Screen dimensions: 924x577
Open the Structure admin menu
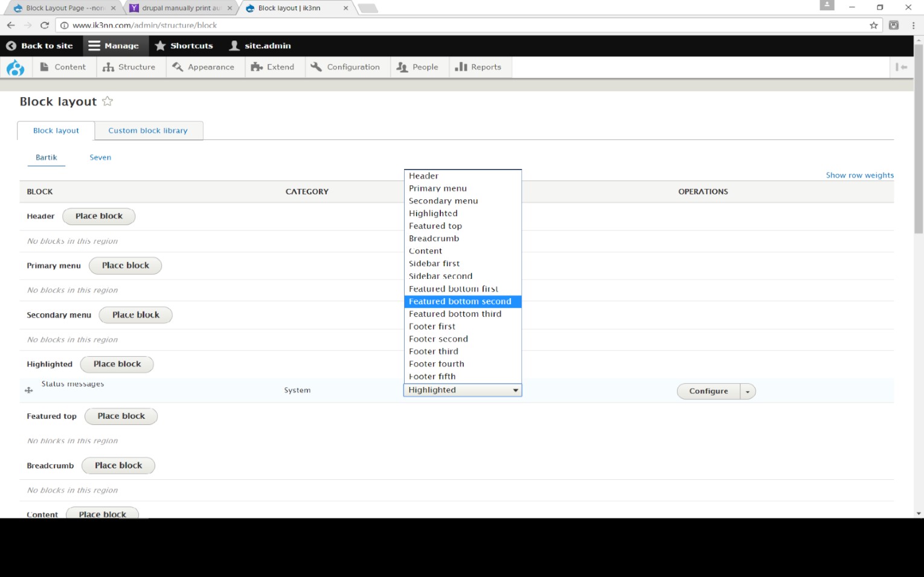pyautogui.click(x=129, y=67)
